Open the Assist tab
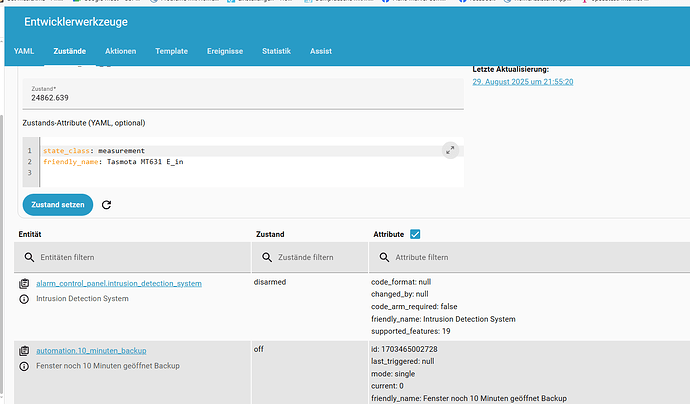The width and height of the screenshot is (690, 404). (321, 50)
